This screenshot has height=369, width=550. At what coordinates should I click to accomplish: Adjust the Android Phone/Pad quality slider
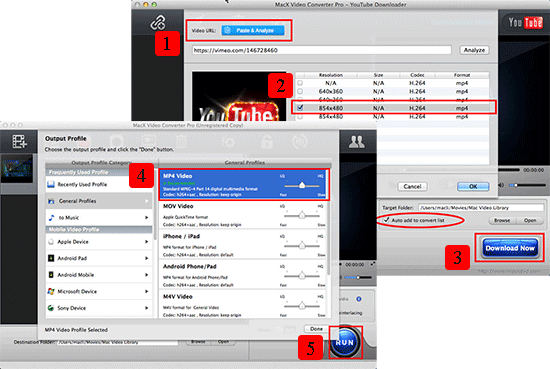tap(302, 276)
